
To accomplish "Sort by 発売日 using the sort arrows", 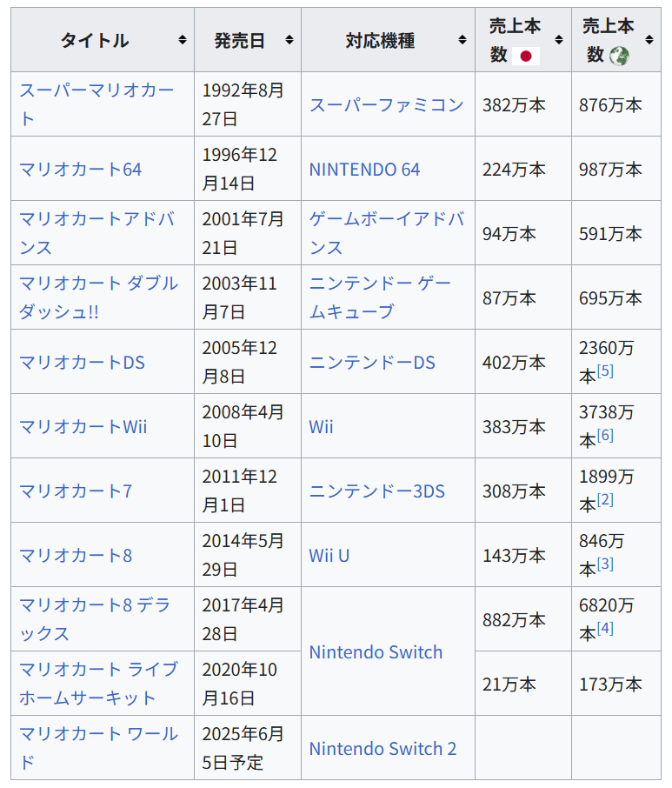I will click(289, 40).
